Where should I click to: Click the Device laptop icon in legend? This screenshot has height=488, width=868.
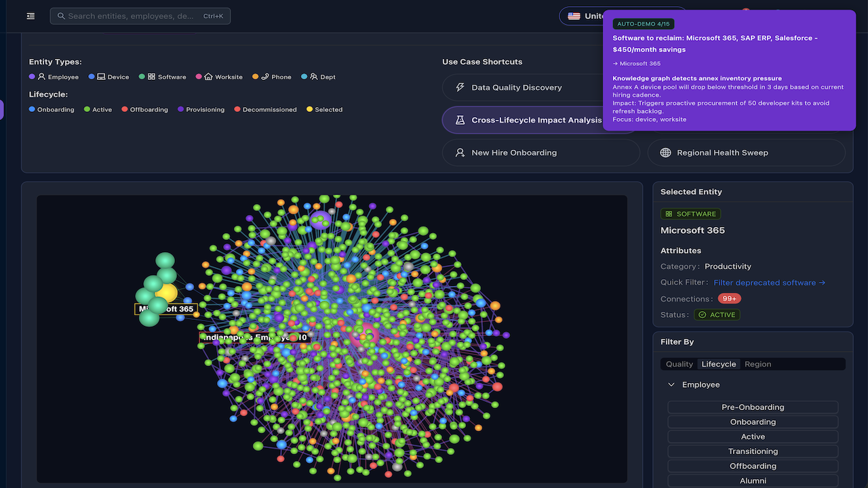[x=101, y=77]
